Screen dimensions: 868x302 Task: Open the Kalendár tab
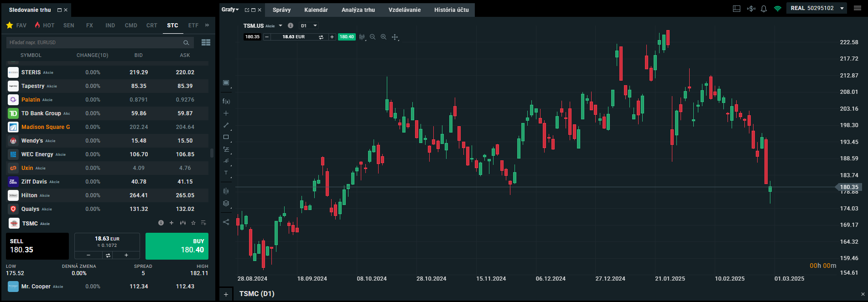[x=316, y=10]
